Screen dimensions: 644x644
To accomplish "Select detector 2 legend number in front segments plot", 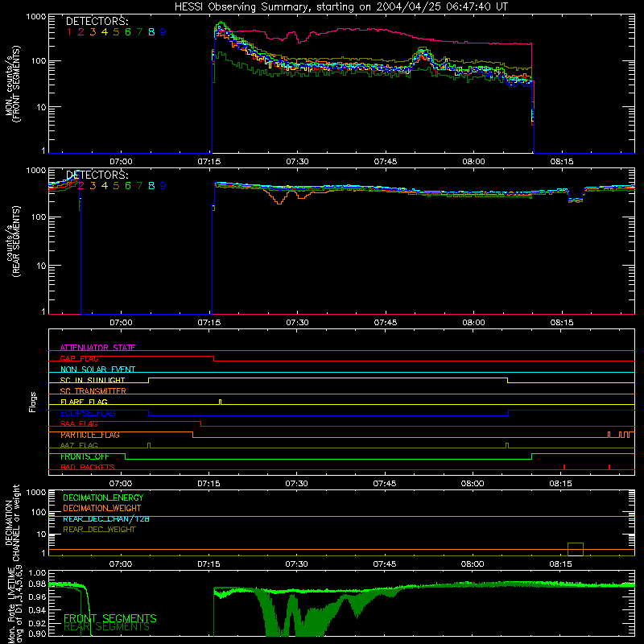I will coord(81,32).
